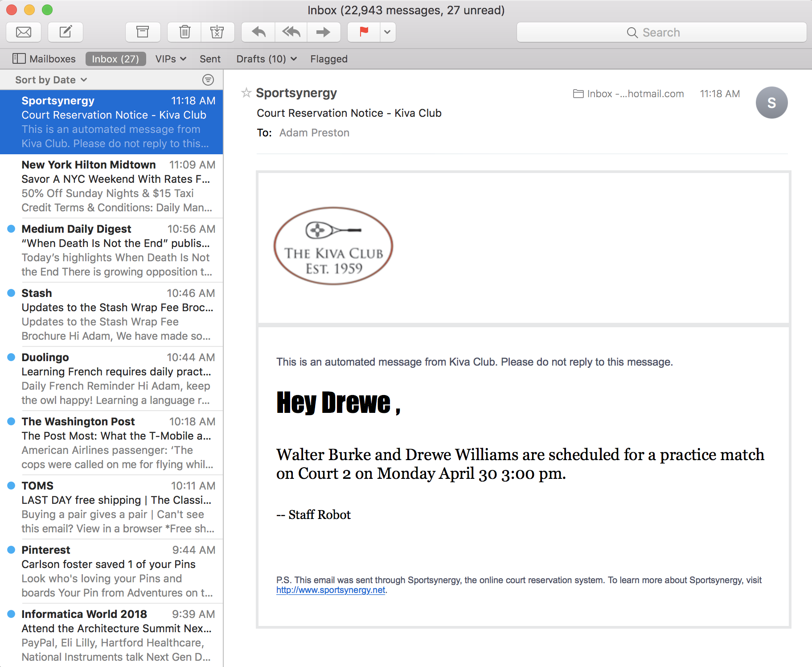Viewport: 812px width, 667px height.
Task: Click the "Hey Drewe" greeting text
Action: pyautogui.click(x=338, y=403)
